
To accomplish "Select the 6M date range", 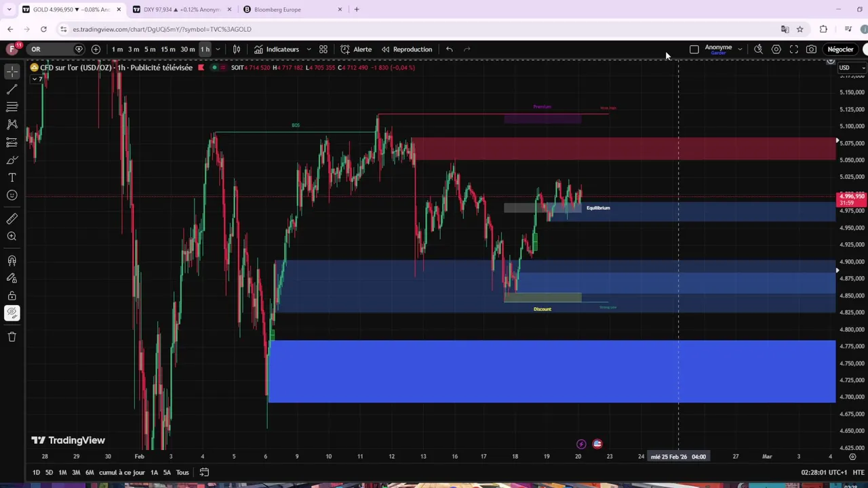I will [90, 472].
